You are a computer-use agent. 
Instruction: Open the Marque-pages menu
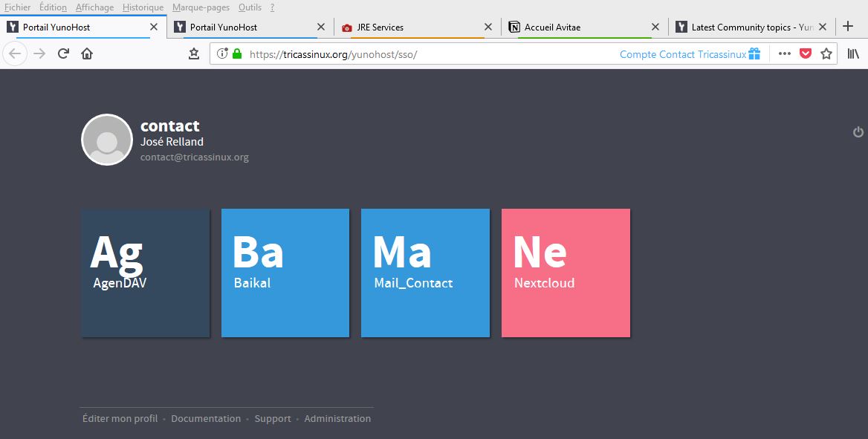[201, 7]
